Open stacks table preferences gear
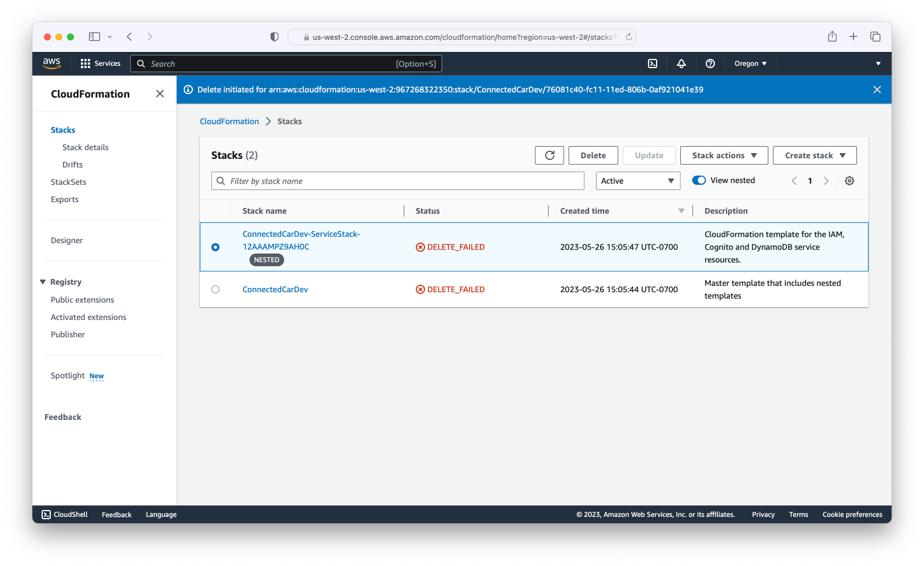Screen dimensions: 924x566 pyautogui.click(x=850, y=181)
